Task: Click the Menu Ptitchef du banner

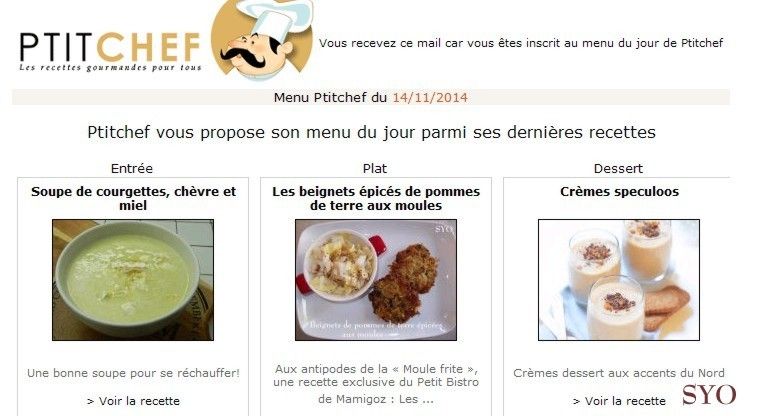Action: pos(371,97)
